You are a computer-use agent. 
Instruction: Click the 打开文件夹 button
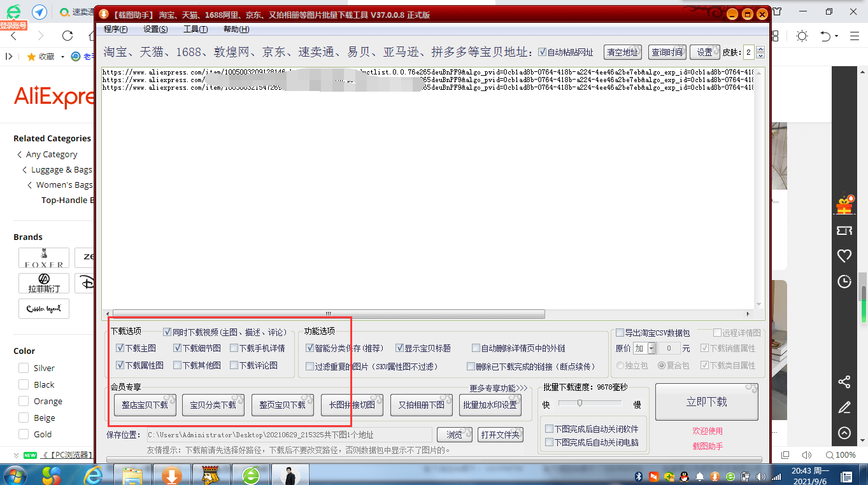pos(501,435)
